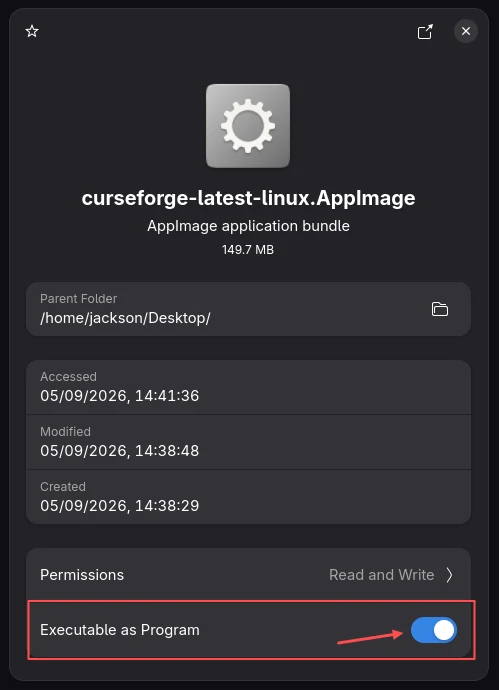
Task: Click the Created date row
Action: (x=249, y=497)
